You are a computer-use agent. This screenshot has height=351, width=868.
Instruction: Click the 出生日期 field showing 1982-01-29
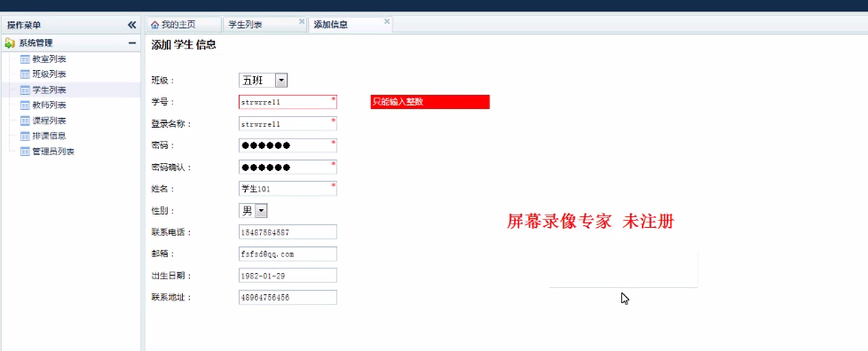288,276
